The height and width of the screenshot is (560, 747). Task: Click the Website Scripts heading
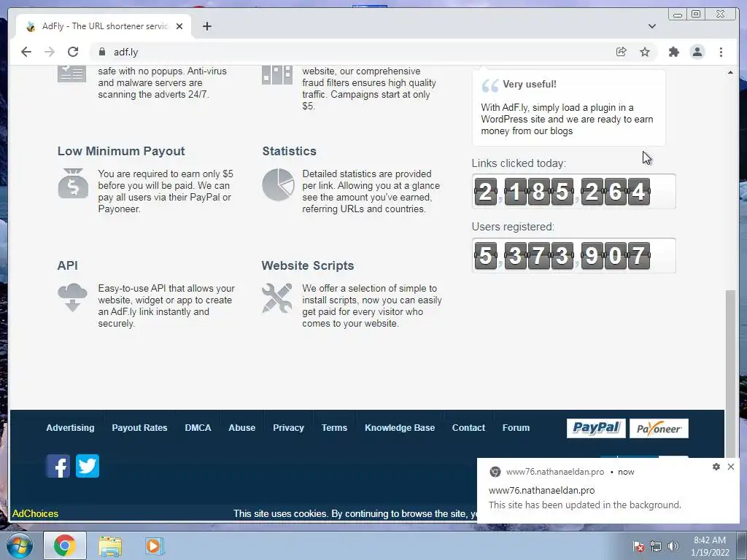[308, 265]
